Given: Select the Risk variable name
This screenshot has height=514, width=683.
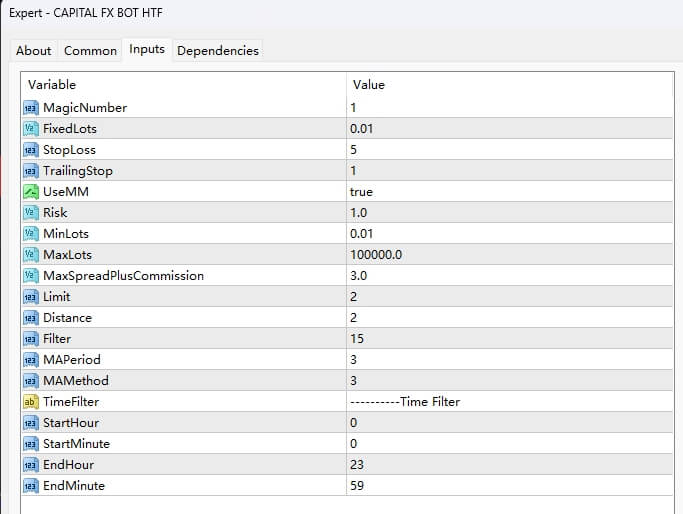Looking at the screenshot, I should click(x=55, y=213).
